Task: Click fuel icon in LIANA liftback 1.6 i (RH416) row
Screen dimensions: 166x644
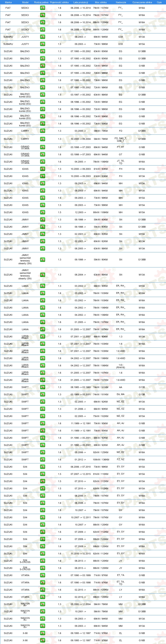Action: (x=42, y=366)
